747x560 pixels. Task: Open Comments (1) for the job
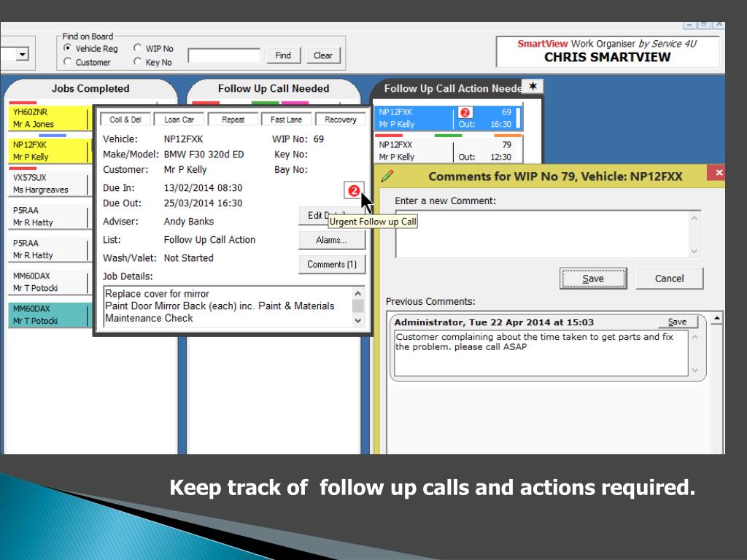[332, 264]
